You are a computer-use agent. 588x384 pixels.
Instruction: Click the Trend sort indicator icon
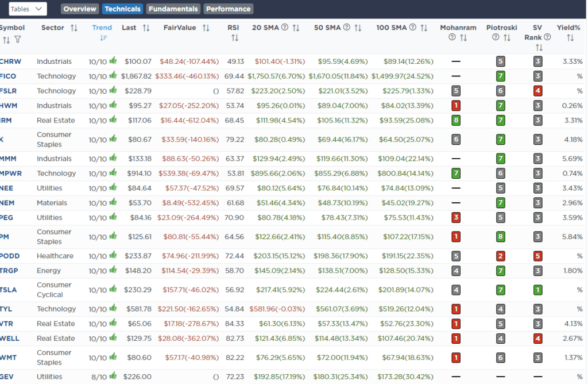pos(103,38)
